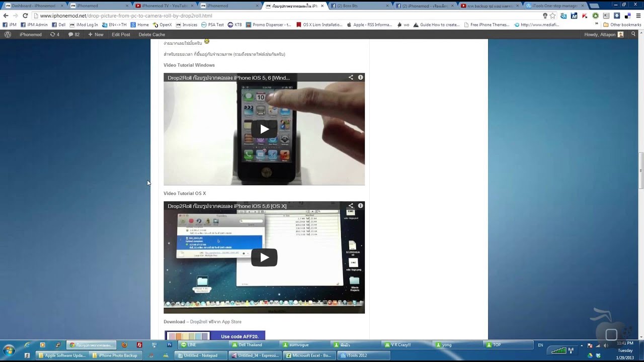Click Edit Post in admin bar

pos(121,34)
